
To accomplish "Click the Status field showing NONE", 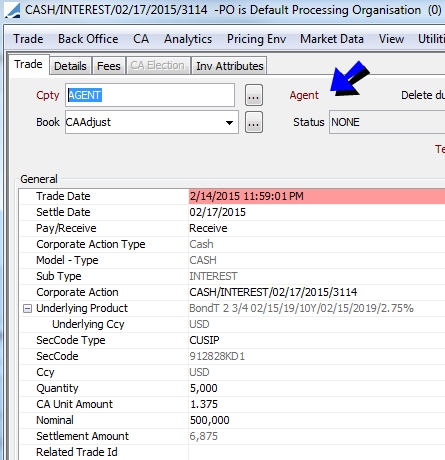I will (x=387, y=122).
